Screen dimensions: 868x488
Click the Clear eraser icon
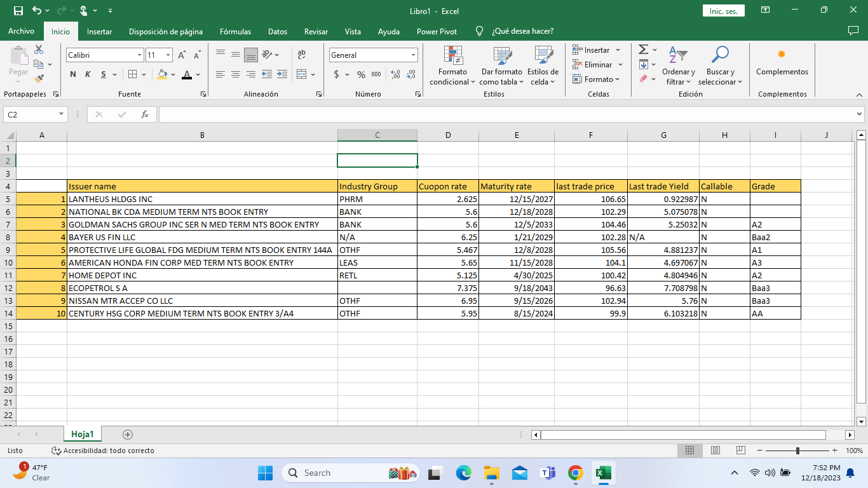[x=643, y=79]
